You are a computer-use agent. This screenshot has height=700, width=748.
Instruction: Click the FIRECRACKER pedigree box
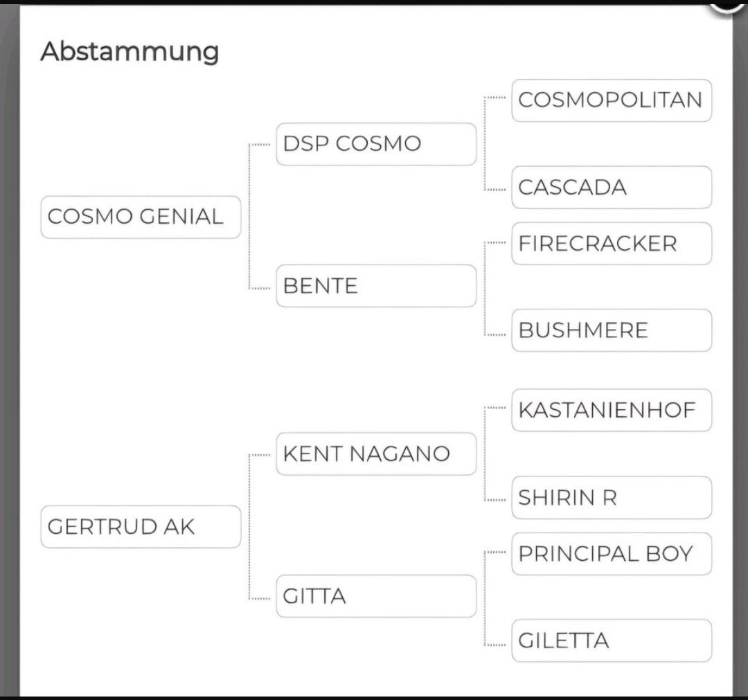[612, 244]
